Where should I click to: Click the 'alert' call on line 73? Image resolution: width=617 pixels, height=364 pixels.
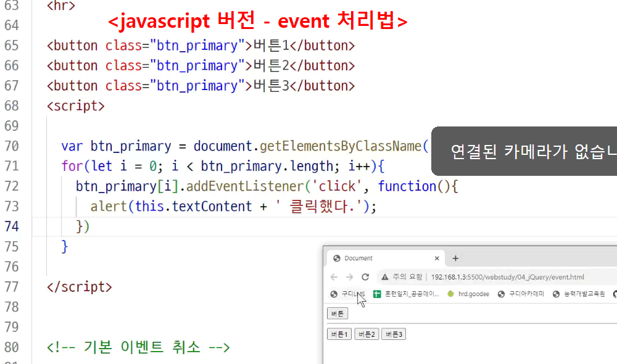pos(109,206)
